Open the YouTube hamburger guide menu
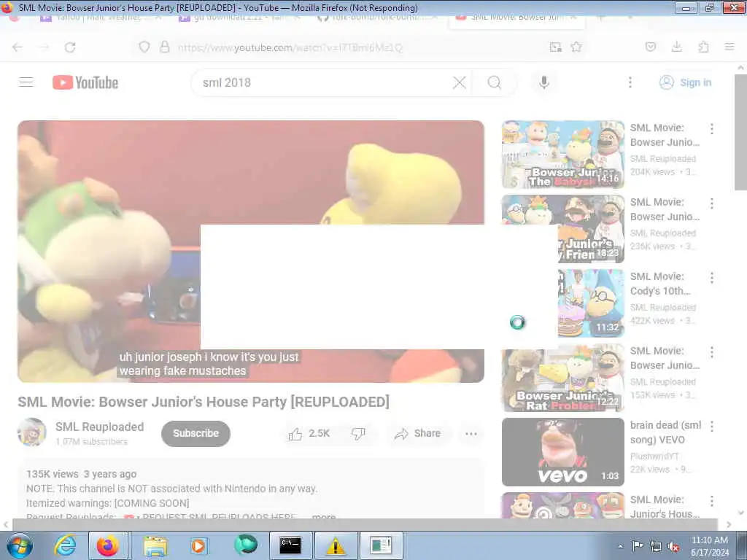This screenshot has height=560, width=747. 26,82
